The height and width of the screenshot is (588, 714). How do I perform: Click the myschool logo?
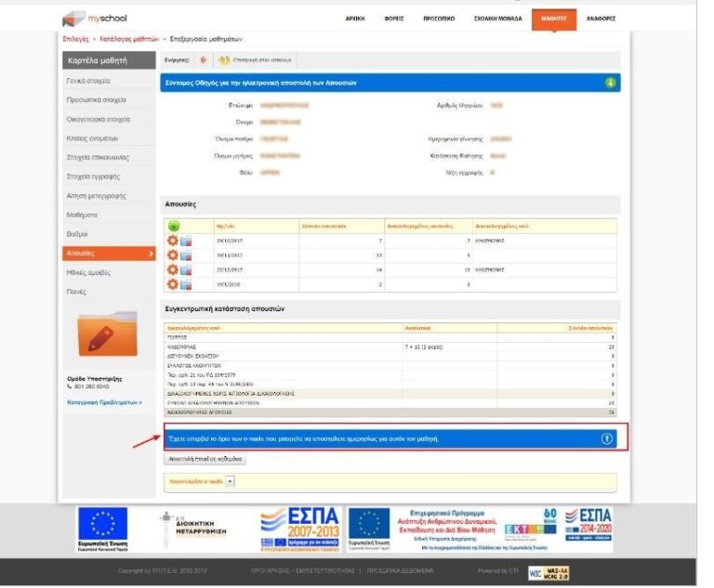(x=95, y=19)
